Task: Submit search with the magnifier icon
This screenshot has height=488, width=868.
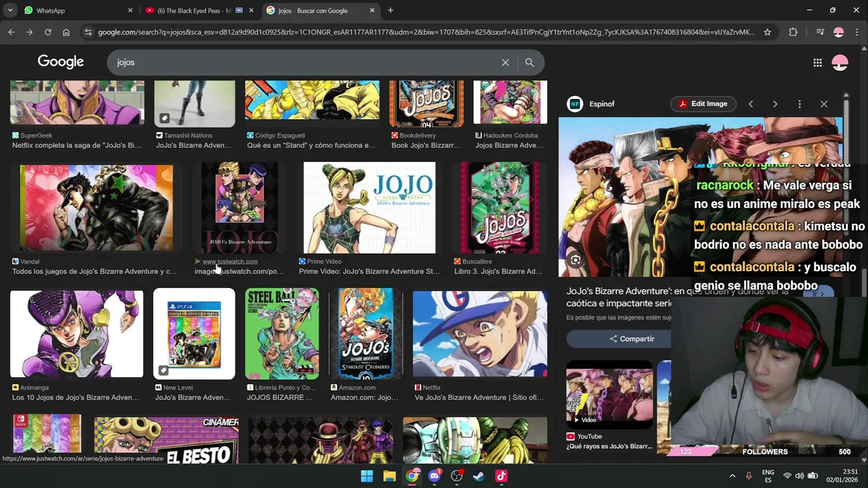Action: coord(530,62)
